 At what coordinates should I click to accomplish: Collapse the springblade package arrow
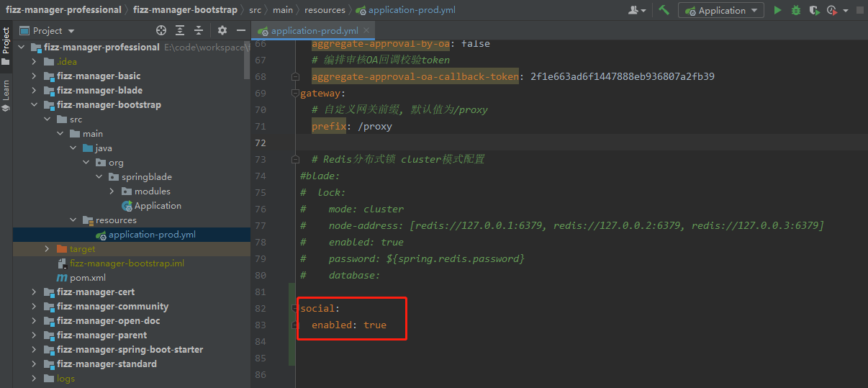pyautogui.click(x=99, y=177)
